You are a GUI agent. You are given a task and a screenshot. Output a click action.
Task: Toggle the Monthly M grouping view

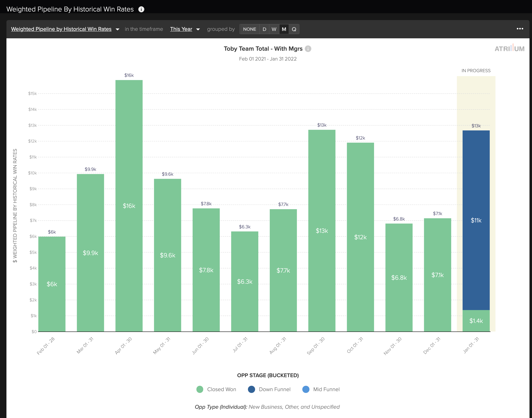click(283, 29)
